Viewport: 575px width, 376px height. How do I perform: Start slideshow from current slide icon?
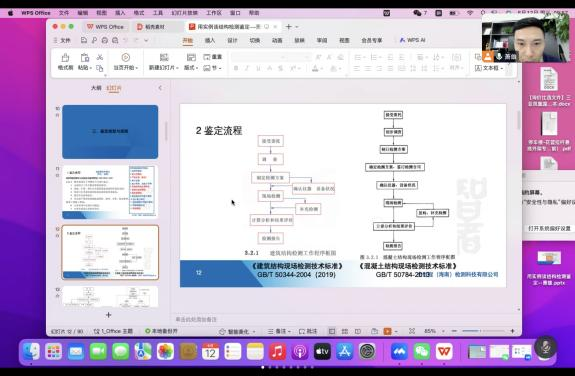click(x=125, y=57)
